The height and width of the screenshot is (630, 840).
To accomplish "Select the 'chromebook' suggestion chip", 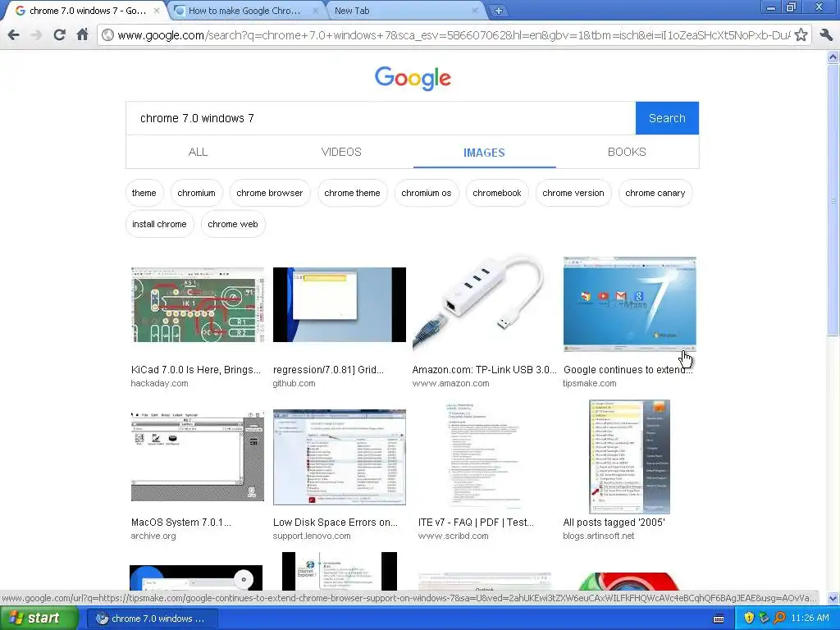I will (x=496, y=193).
